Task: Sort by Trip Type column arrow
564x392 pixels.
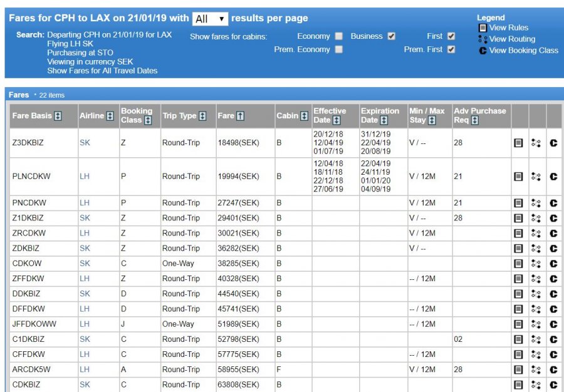Action: coord(202,116)
